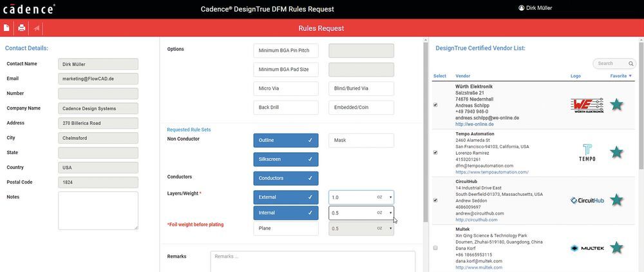Uncheck the Würth Elektronik vendor checkbox

435,104
